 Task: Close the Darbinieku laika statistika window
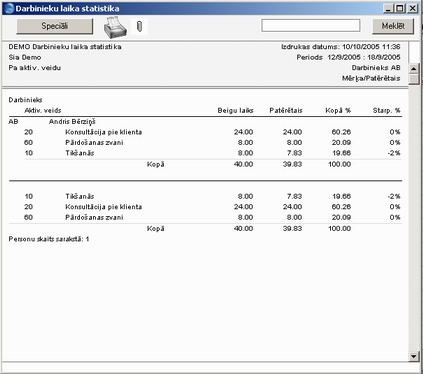tap(413, 8)
